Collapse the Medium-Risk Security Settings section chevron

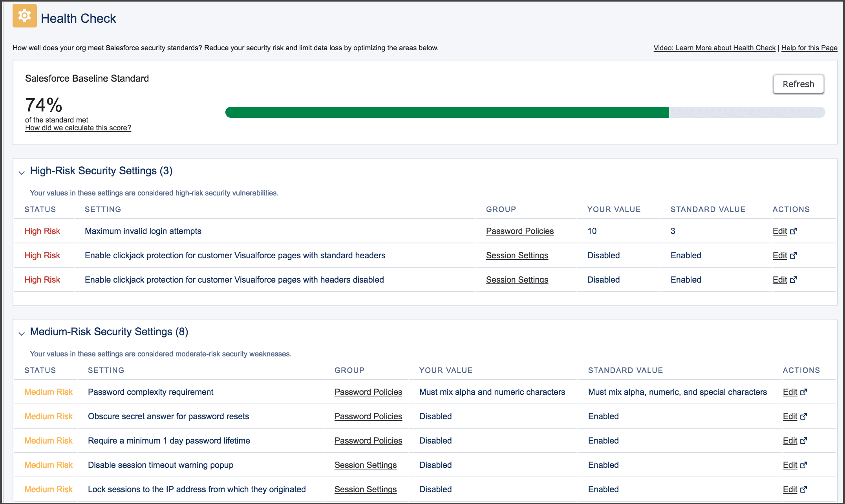coord(22,333)
